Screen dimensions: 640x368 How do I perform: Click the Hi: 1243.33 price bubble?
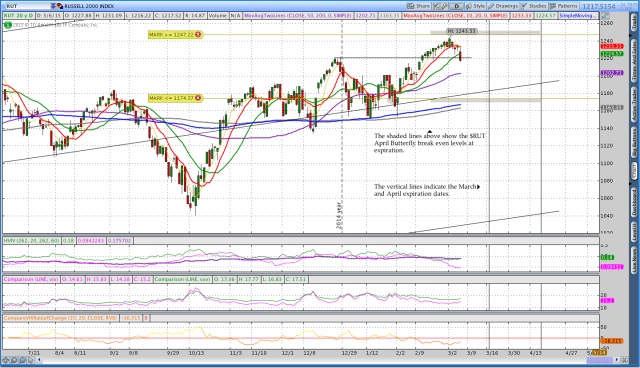coord(462,31)
